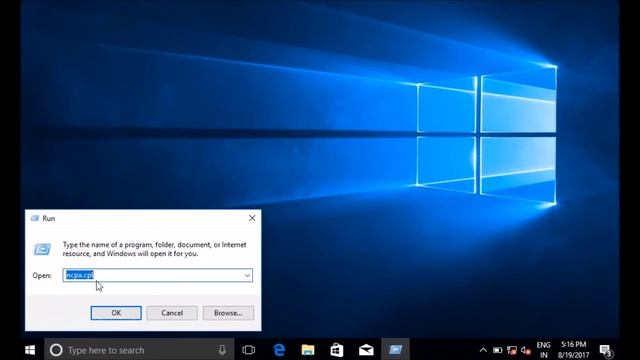Select the Run app taskbar button

(x=395, y=350)
